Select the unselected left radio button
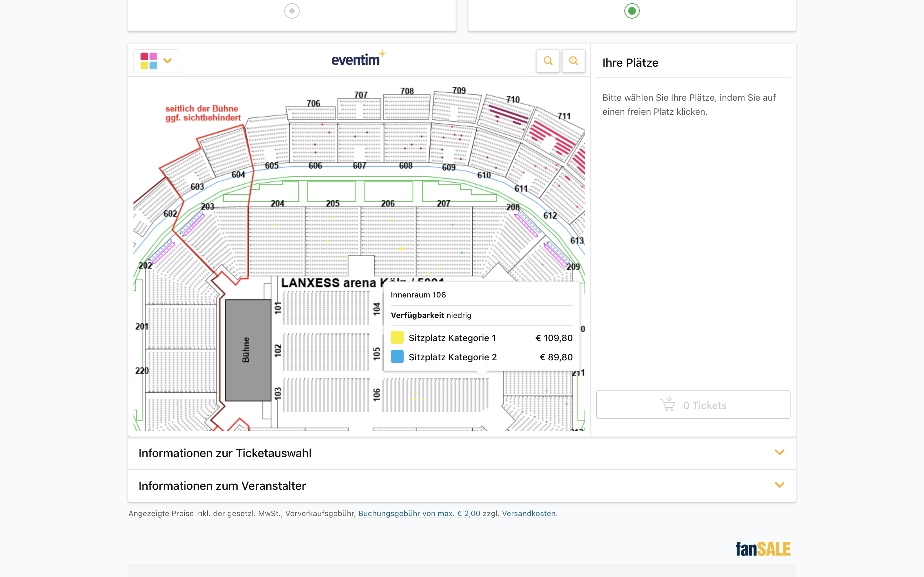The height and width of the screenshot is (577, 924). (x=292, y=11)
